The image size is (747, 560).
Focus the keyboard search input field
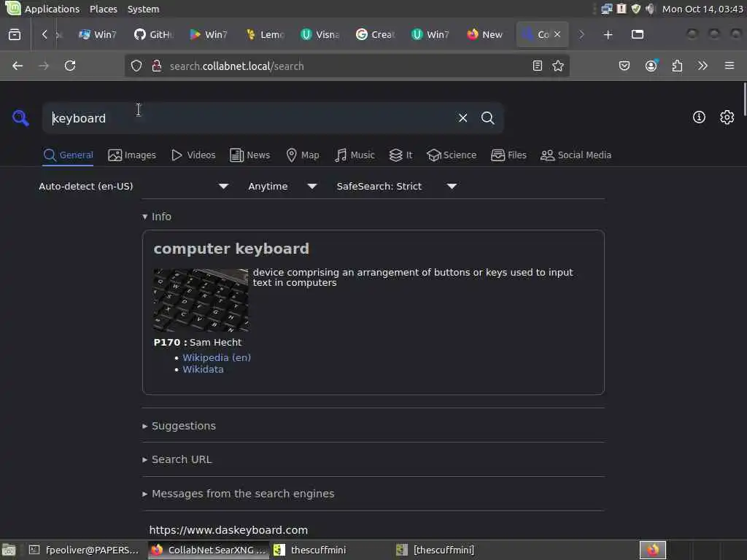[250, 117]
